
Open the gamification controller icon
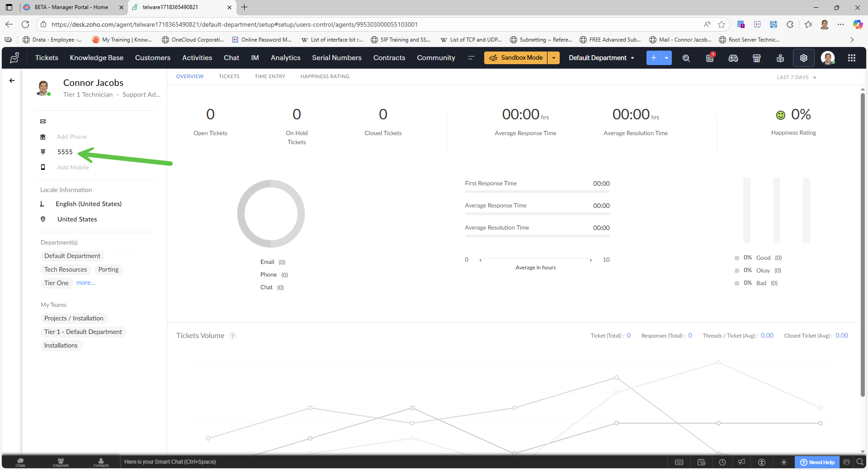(x=733, y=58)
